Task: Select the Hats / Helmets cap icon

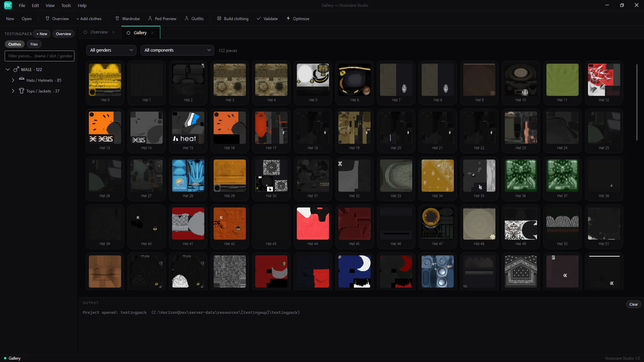Action: coord(21,79)
